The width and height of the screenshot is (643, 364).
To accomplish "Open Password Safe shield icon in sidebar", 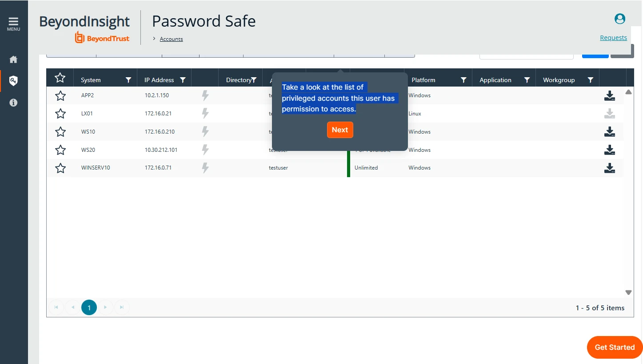I will coord(13,81).
